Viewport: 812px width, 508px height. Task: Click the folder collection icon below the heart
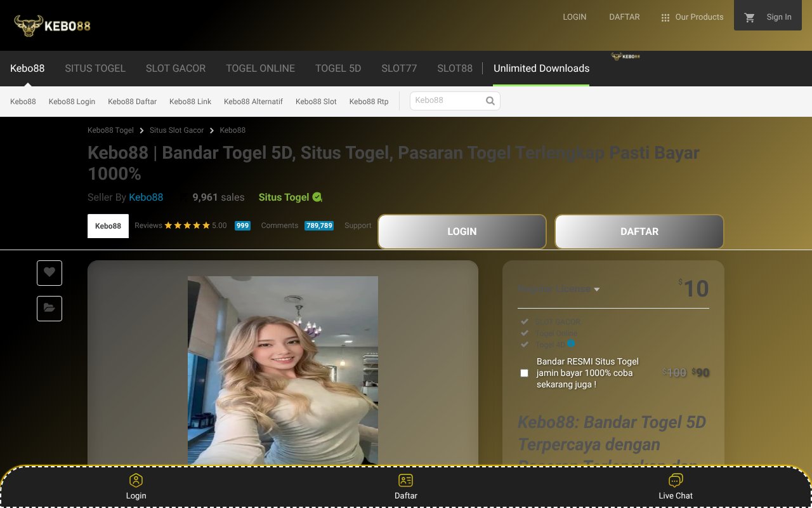49,309
